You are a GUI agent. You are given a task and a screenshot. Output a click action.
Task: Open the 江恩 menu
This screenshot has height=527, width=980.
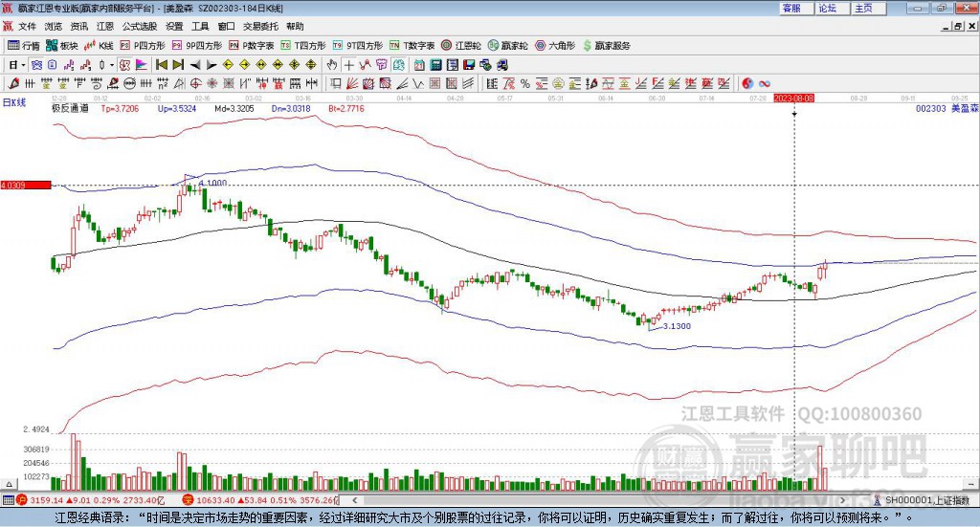point(105,26)
